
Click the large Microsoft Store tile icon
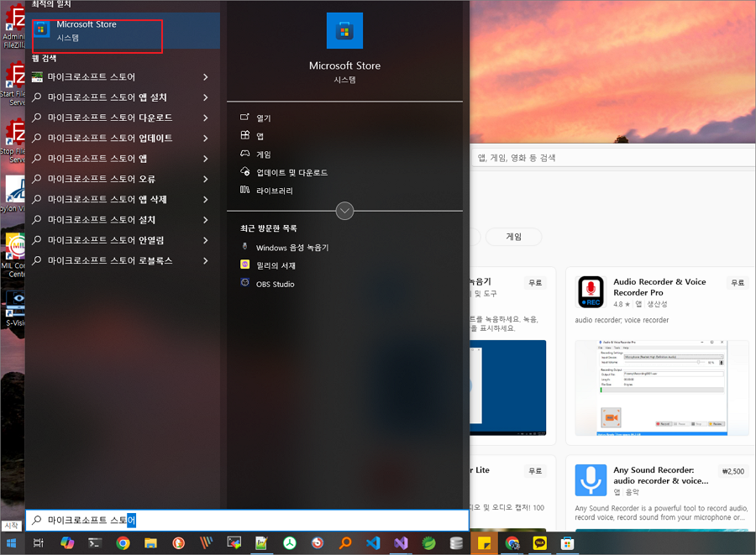tap(344, 31)
